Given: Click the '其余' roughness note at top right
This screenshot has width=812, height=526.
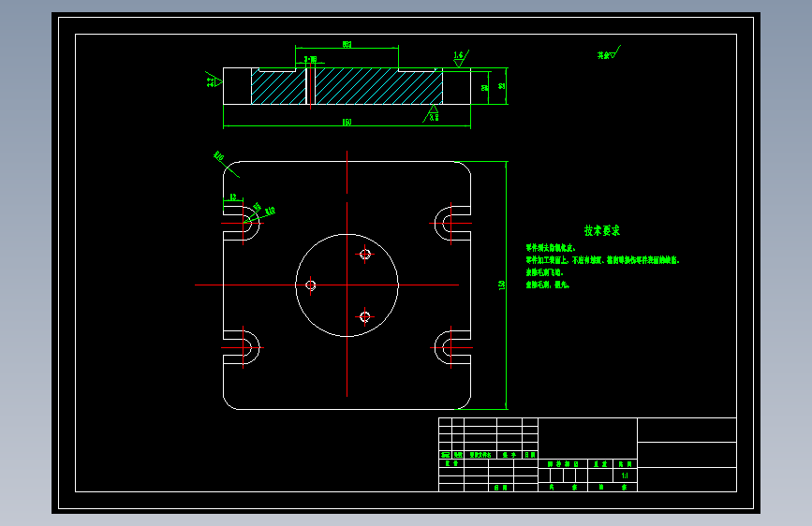Looking at the screenshot, I should click(x=609, y=53).
